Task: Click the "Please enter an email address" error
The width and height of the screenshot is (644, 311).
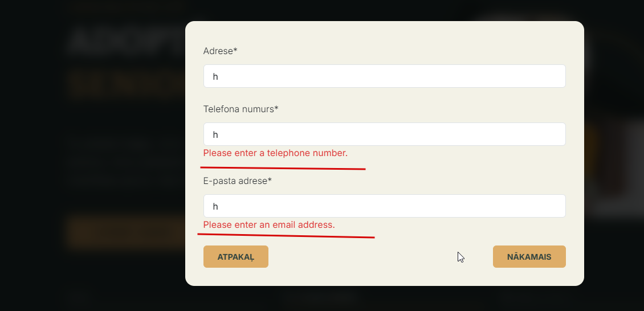Action: click(x=269, y=225)
